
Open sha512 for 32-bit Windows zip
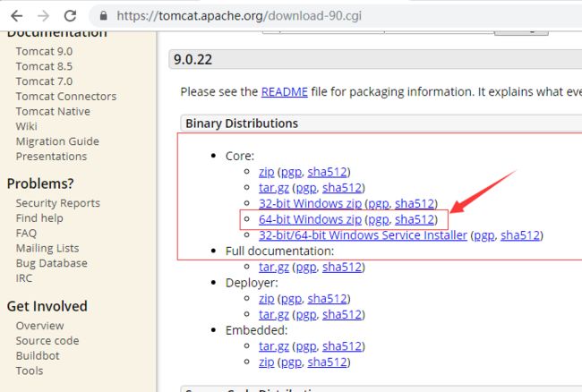click(x=415, y=203)
